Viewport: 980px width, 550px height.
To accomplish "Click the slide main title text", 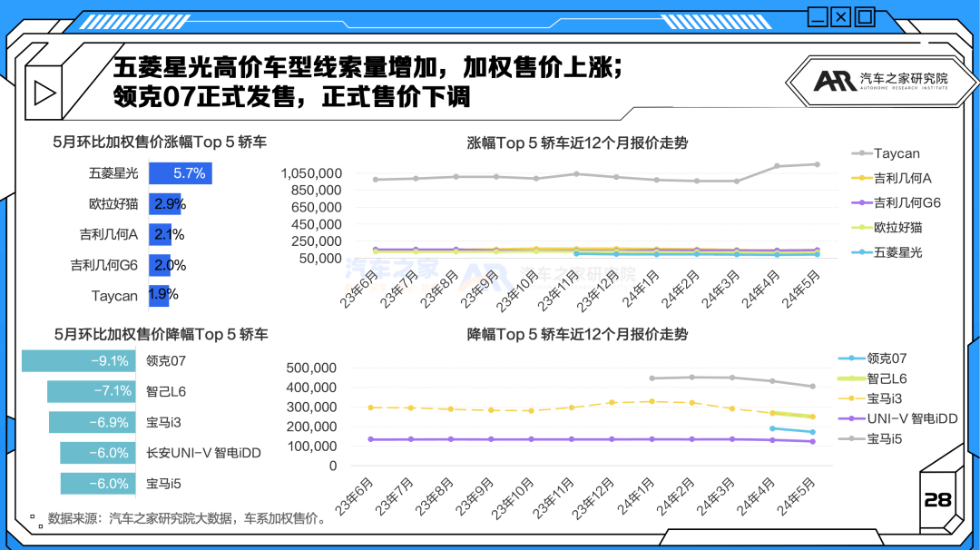I will (368, 82).
